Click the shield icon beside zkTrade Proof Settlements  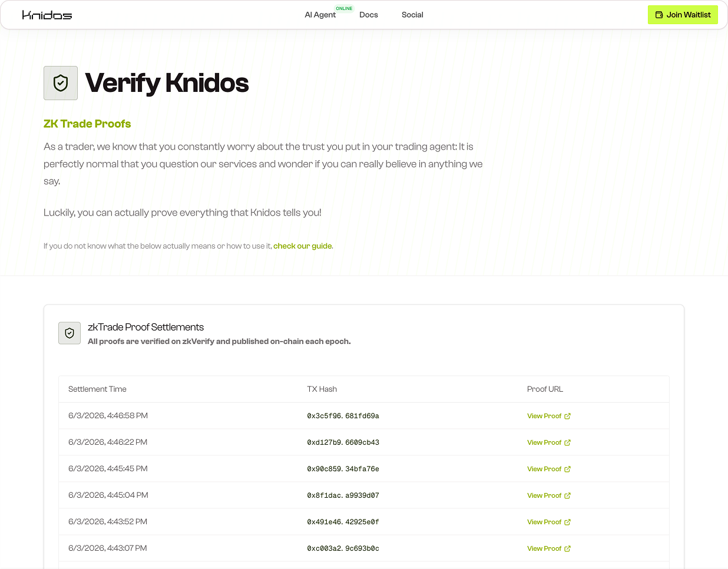pos(70,333)
